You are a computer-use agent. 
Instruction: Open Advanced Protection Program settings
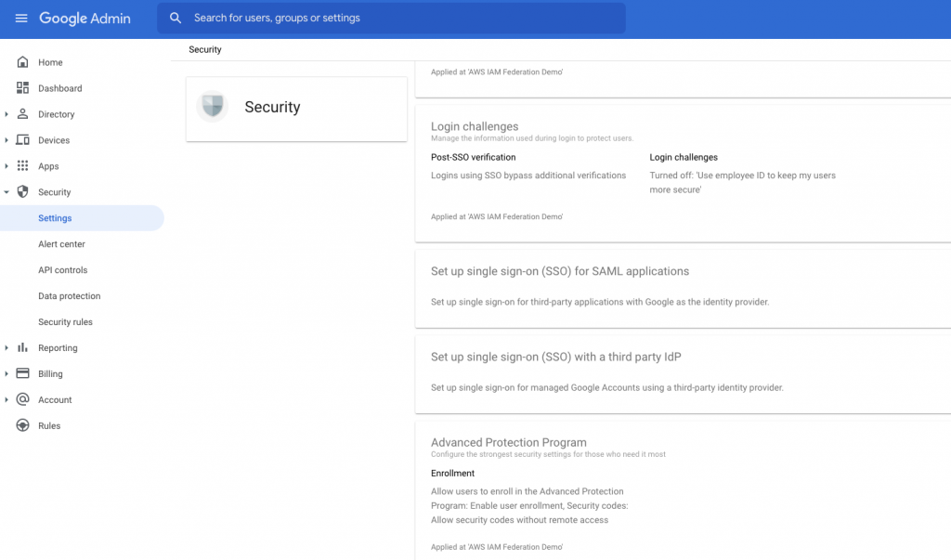(509, 442)
